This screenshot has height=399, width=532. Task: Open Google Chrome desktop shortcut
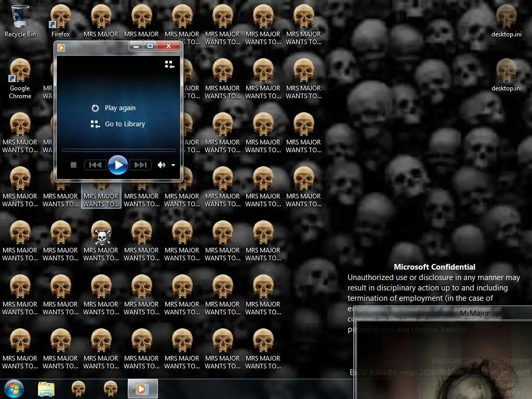pyautogui.click(x=20, y=79)
